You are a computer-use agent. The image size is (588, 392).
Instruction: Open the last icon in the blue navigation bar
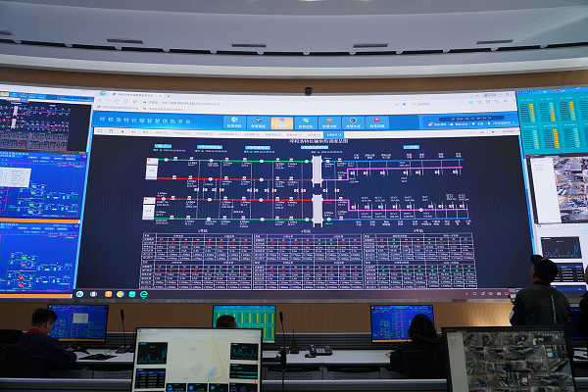(377, 122)
